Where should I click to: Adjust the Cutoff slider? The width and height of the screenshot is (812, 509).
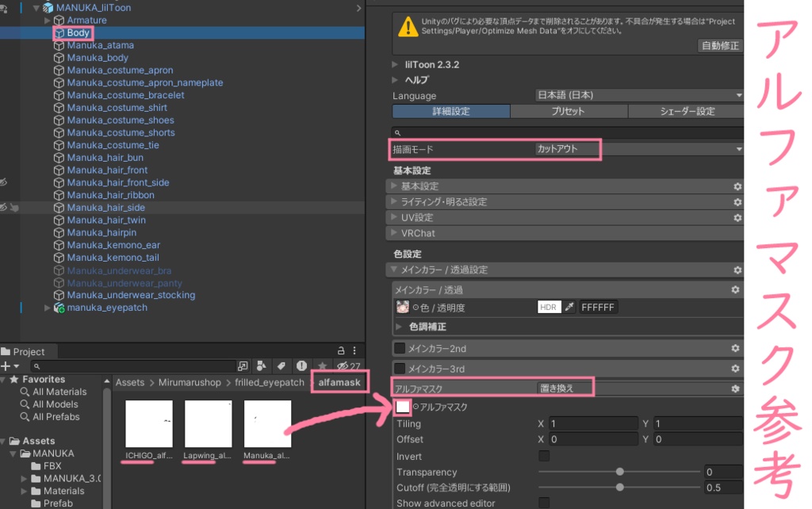(619, 488)
